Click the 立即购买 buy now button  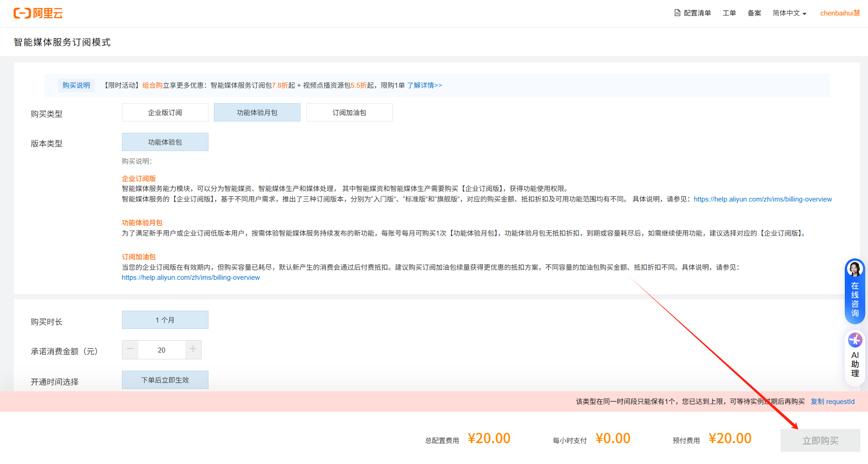[x=820, y=440]
